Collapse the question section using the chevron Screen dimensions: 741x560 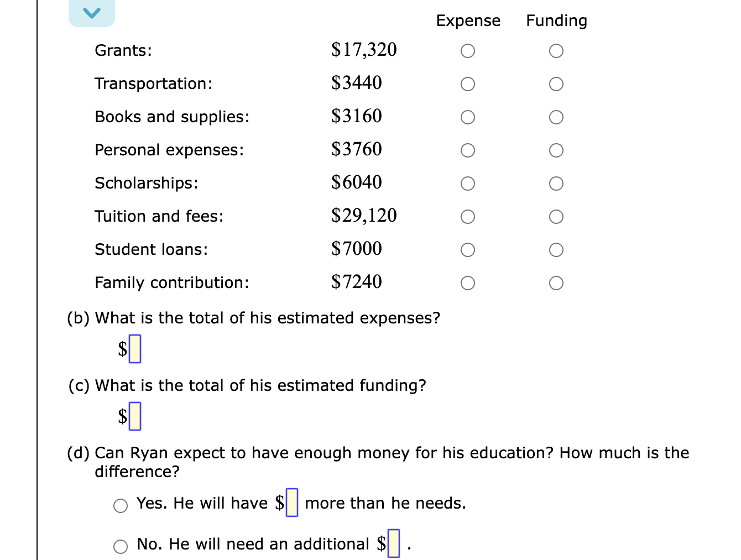tap(92, 12)
